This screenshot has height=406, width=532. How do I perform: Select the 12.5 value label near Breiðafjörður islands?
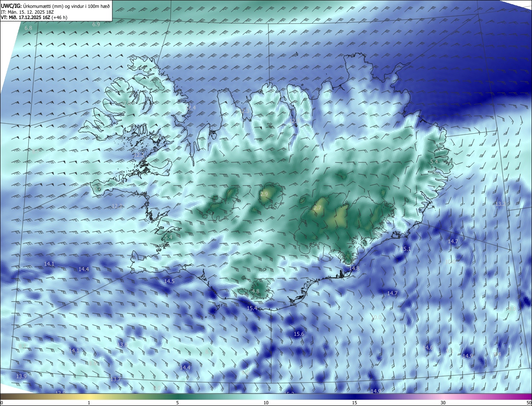[138, 155]
